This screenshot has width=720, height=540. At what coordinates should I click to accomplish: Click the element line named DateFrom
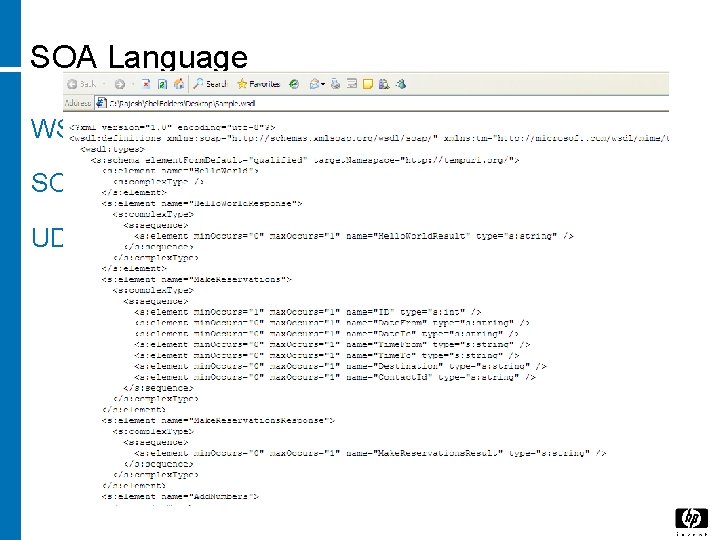point(332,323)
